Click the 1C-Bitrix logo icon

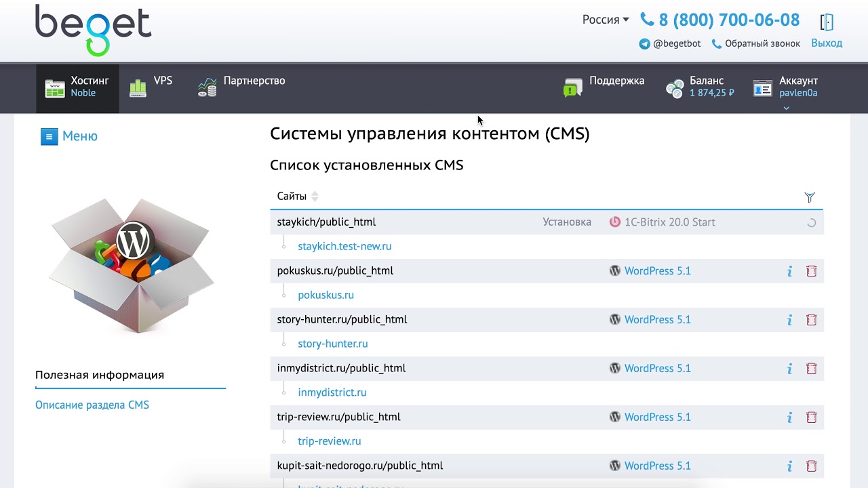coord(614,222)
